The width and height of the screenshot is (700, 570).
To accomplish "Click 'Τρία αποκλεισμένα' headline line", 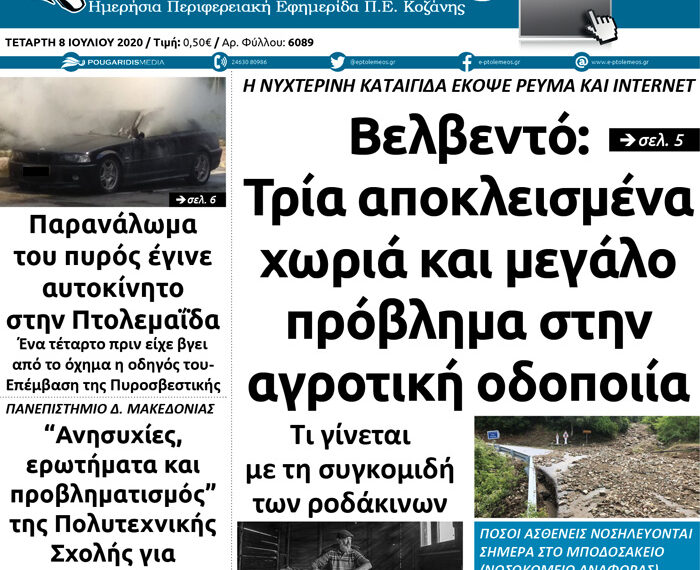I will [x=468, y=199].
